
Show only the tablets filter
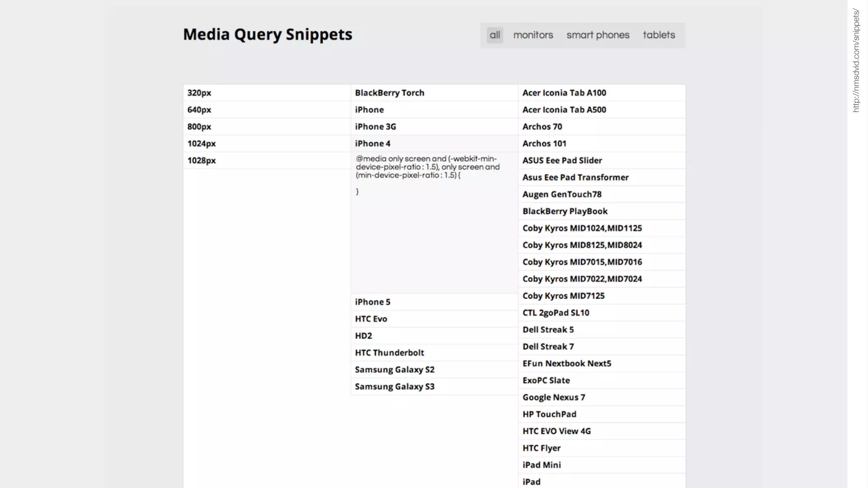tap(659, 35)
